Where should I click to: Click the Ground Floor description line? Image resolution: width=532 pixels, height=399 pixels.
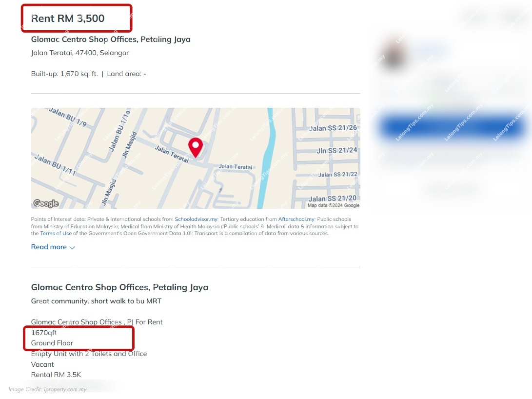52,343
